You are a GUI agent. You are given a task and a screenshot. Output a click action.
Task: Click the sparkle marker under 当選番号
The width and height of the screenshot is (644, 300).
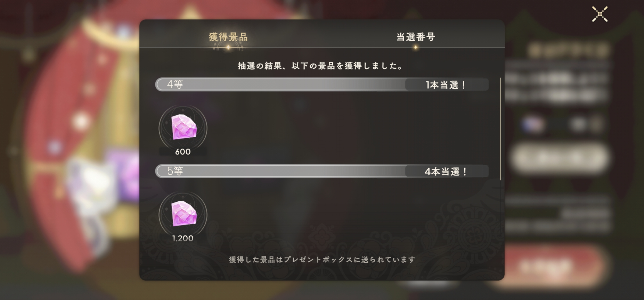415,47
